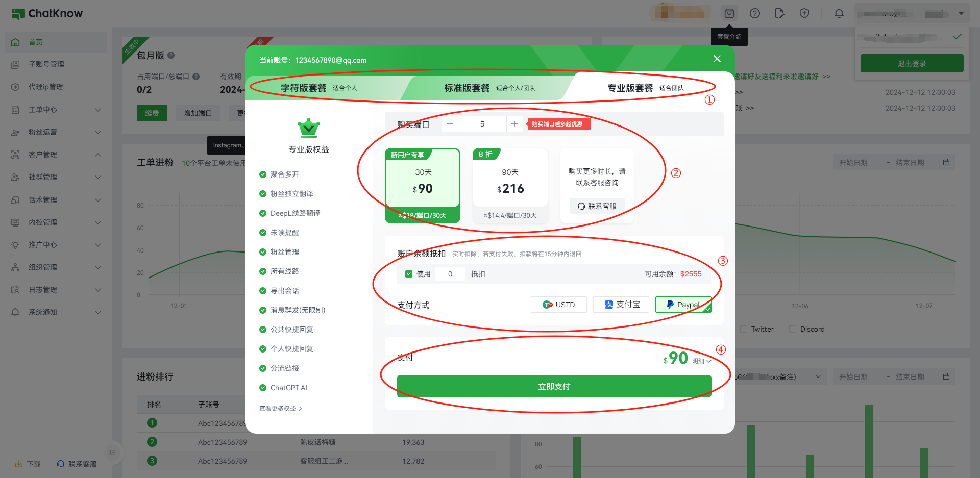
Task: Click the plus icon to increase port count
Action: pyautogui.click(x=514, y=124)
